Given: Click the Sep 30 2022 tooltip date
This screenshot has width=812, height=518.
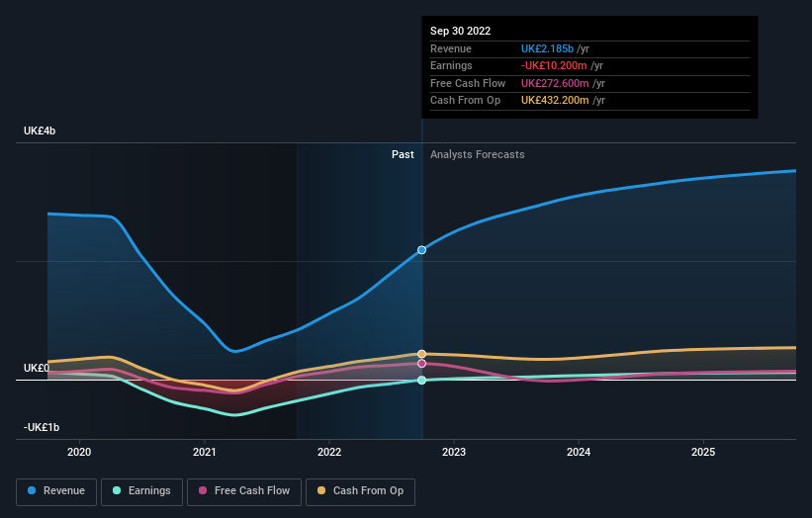Looking at the screenshot, I should coord(460,31).
